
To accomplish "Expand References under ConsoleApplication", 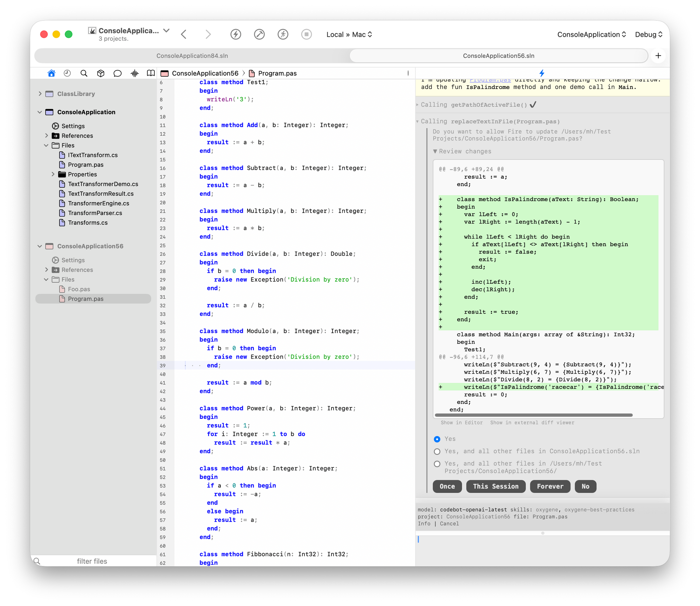I will [x=47, y=136].
